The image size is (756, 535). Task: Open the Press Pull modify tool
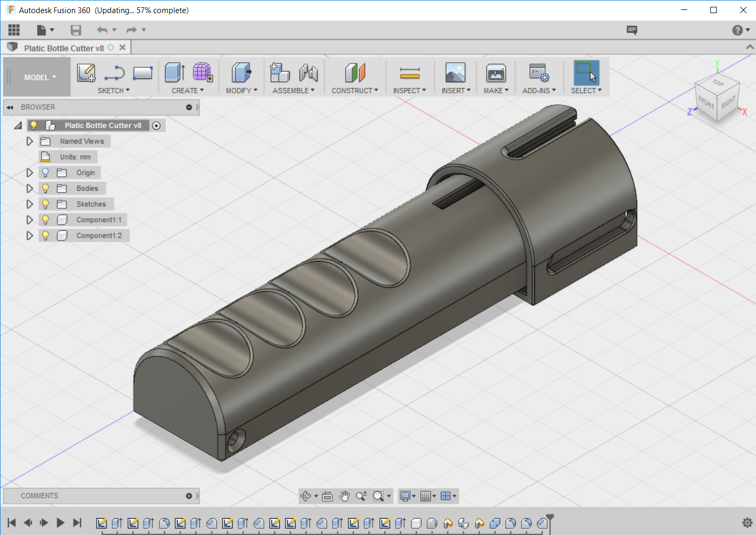pos(240,73)
